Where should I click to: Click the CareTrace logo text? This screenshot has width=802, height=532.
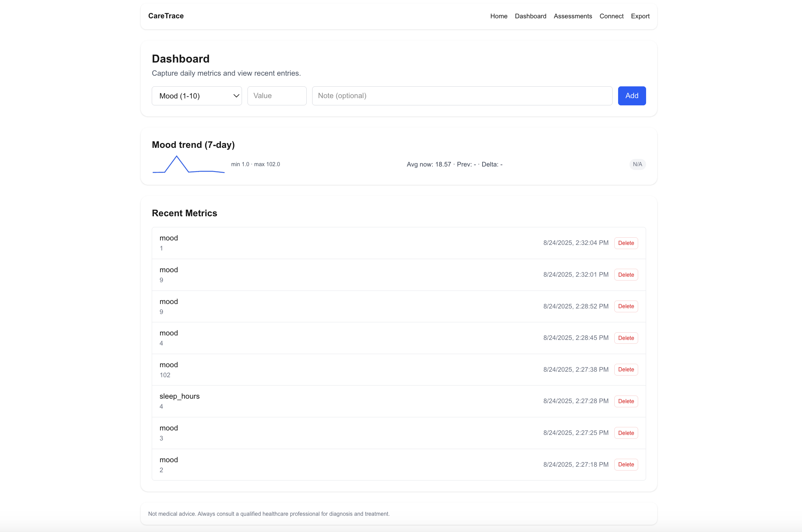pyautogui.click(x=166, y=16)
